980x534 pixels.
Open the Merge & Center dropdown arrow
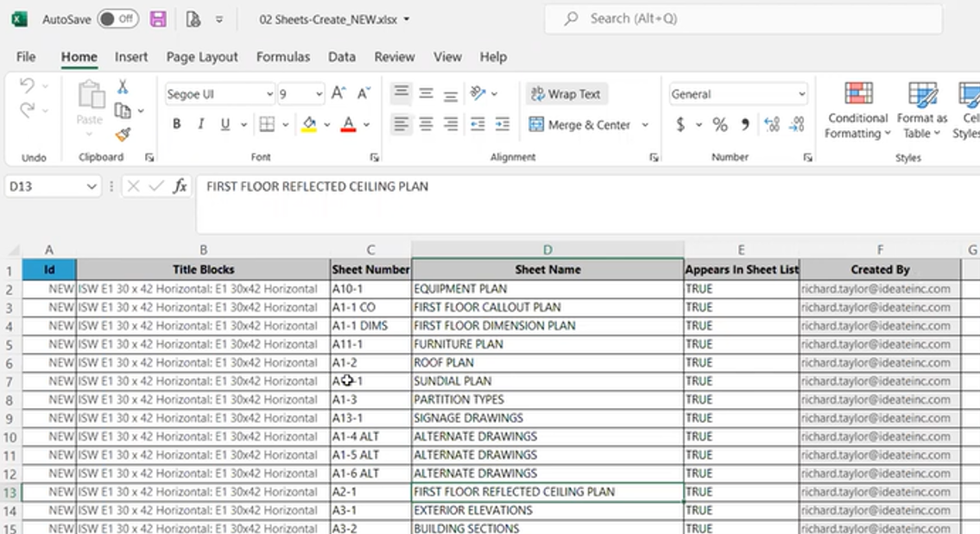click(x=646, y=125)
